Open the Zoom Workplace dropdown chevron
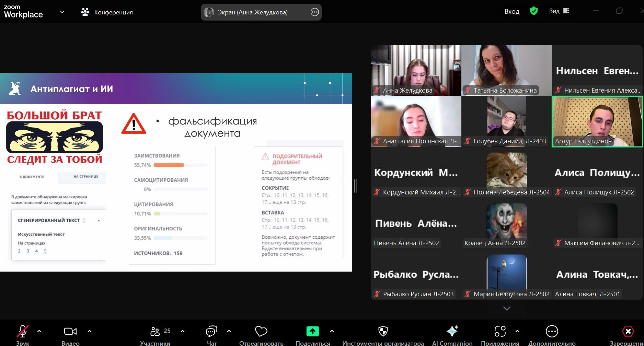Image resolution: width=644 pixels, height=346 pixels. [62, 12]
